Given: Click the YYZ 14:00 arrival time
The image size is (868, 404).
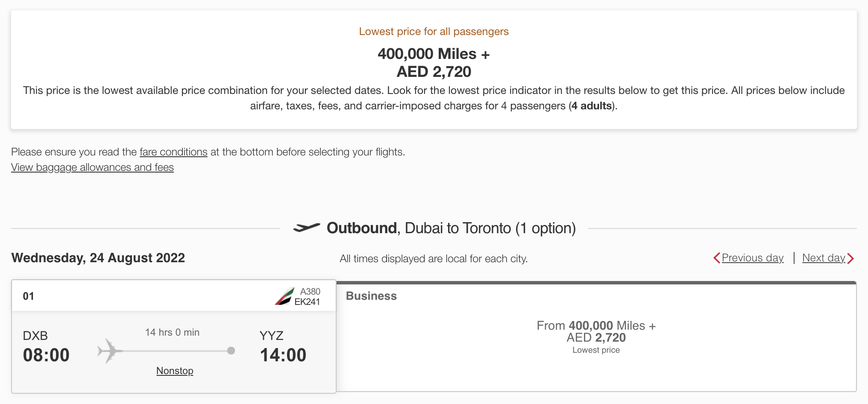Looking at the screenshot, I should click(283, 355).
